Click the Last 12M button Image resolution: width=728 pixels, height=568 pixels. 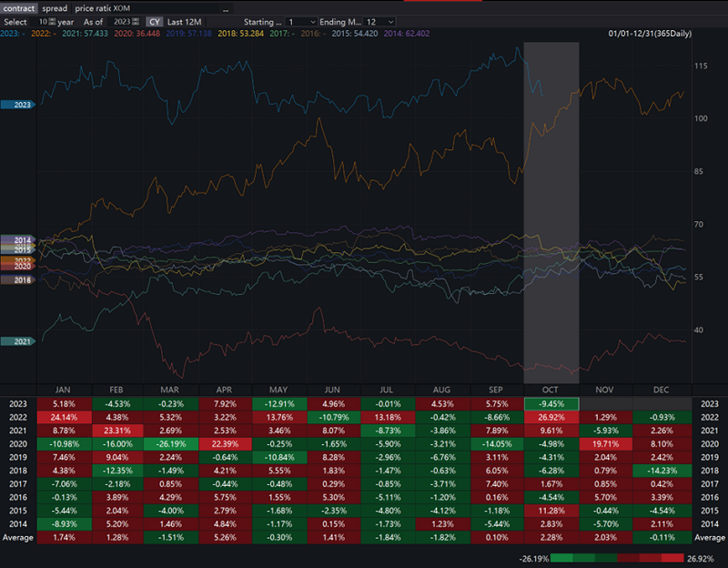pos(185,21)
